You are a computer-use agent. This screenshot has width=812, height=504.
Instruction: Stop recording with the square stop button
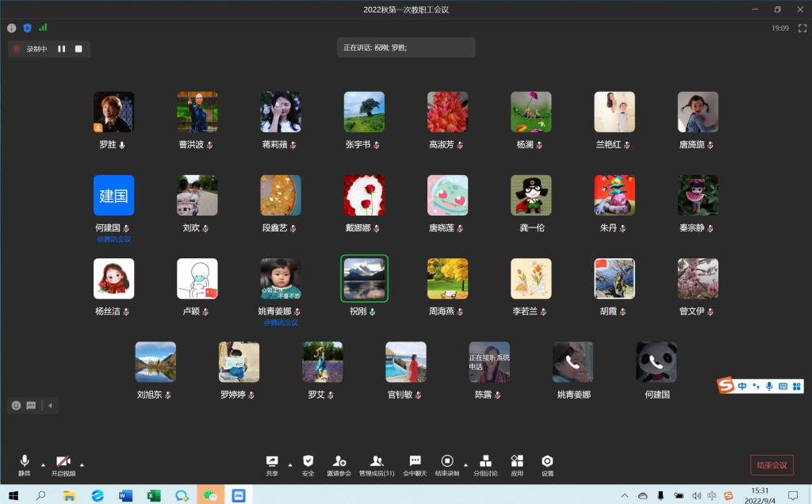(79, 49)
